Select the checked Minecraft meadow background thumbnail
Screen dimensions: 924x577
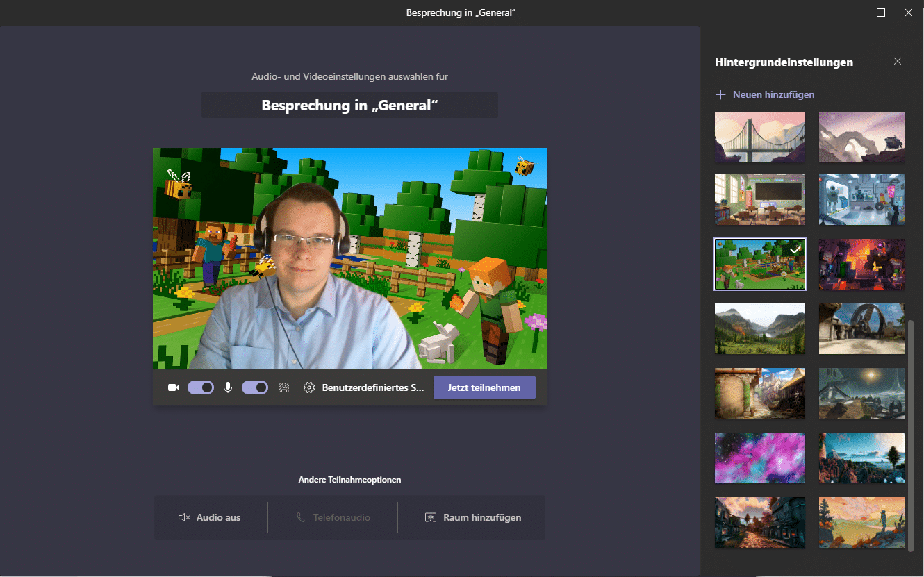pyautogui.click(x=760, y=264)
